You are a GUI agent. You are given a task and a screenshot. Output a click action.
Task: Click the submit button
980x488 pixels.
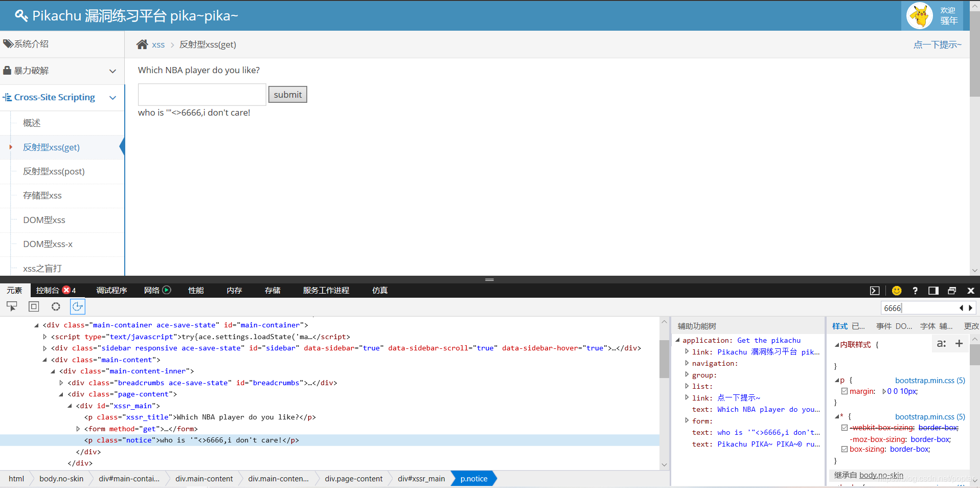[288, 95]
